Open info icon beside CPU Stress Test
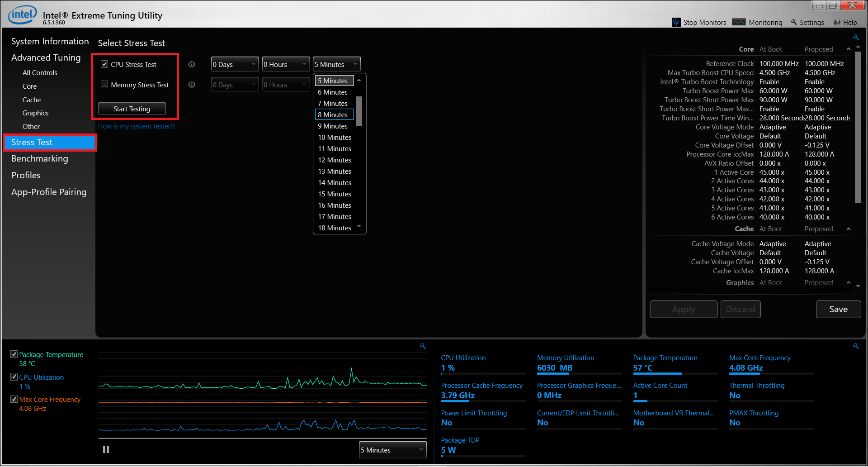 click(192, 64)
